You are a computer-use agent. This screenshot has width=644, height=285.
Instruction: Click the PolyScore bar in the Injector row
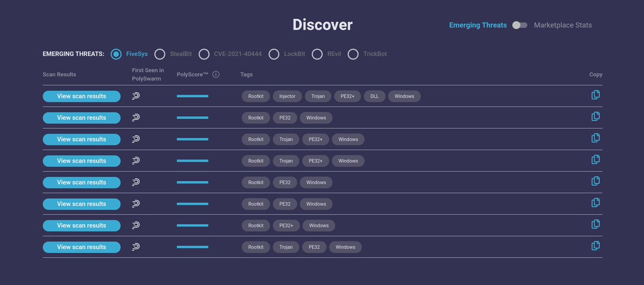[x=193, y=96]
